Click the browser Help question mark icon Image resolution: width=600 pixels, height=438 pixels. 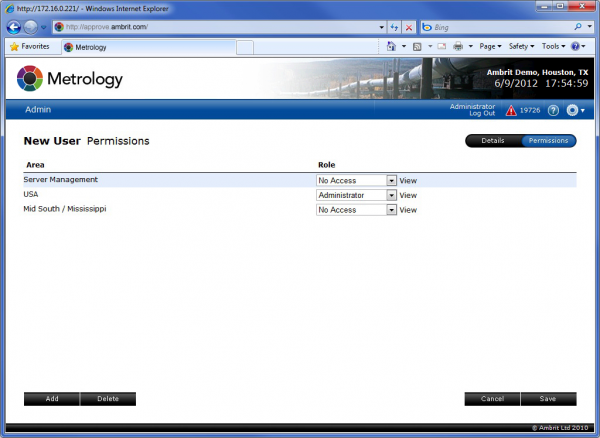point(575,47)
